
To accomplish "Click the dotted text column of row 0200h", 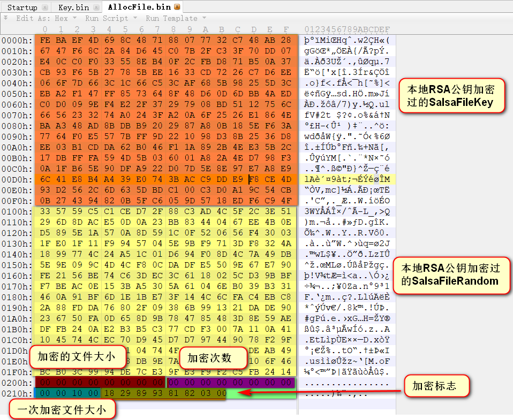I will (x=347, y=383).
